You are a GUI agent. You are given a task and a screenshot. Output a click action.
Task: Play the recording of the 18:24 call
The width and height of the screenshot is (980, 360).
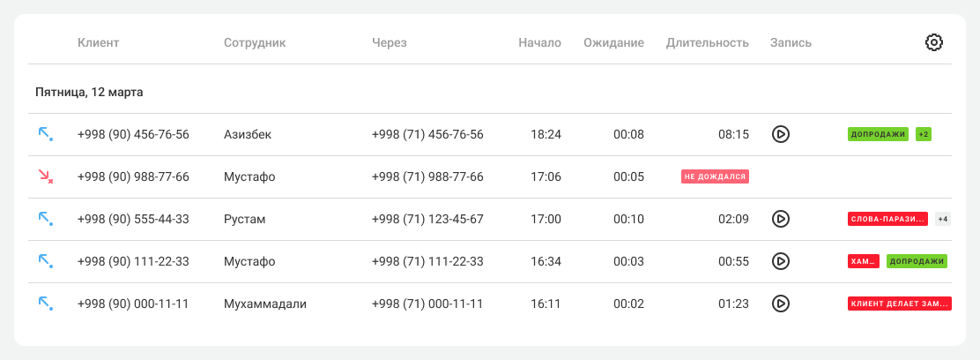(780, 134)
